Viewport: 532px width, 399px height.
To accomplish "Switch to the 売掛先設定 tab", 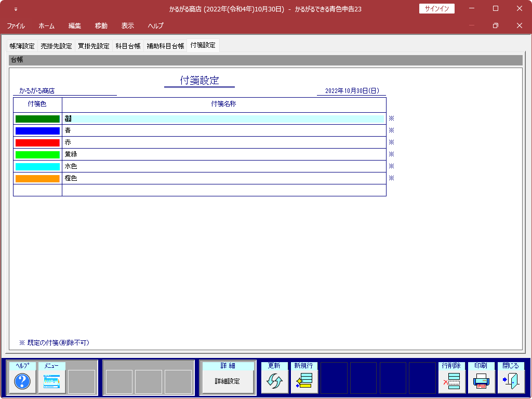I will [56, 46].
